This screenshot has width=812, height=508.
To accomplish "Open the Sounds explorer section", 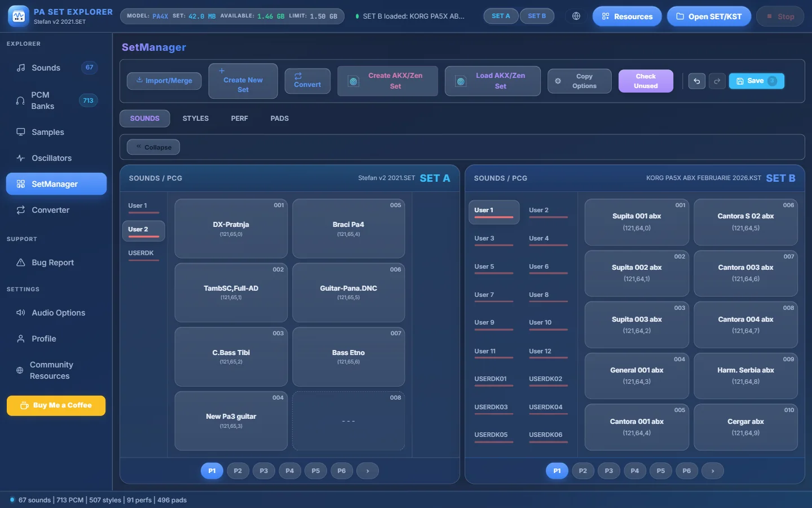I will coord(56,68).
